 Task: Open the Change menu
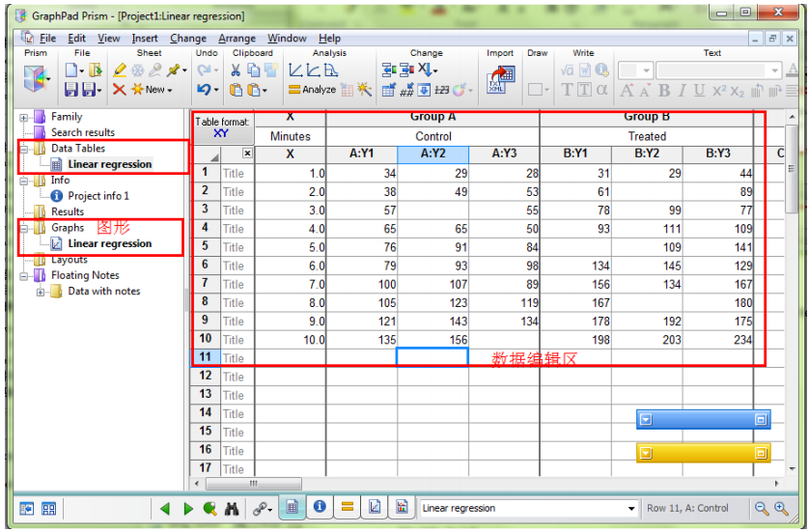coord(188,39)
